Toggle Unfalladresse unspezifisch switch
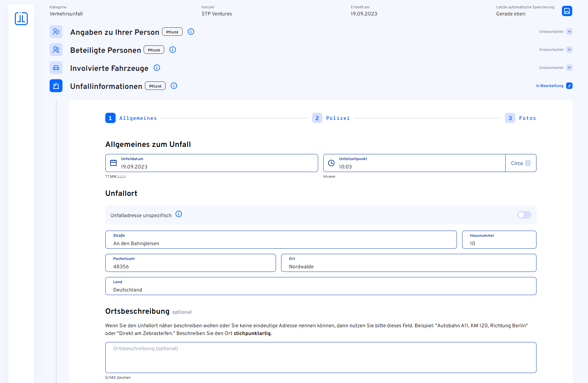588x383 pixels. tap(524, 215)
